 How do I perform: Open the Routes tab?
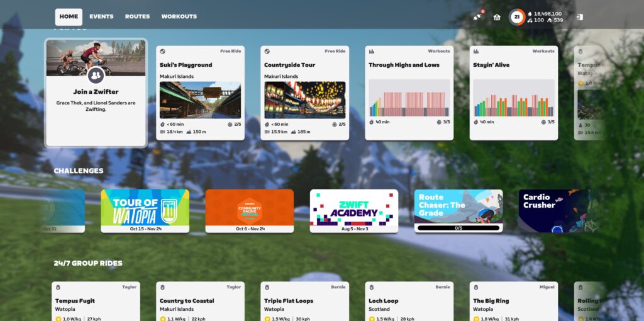coord(137,17)
